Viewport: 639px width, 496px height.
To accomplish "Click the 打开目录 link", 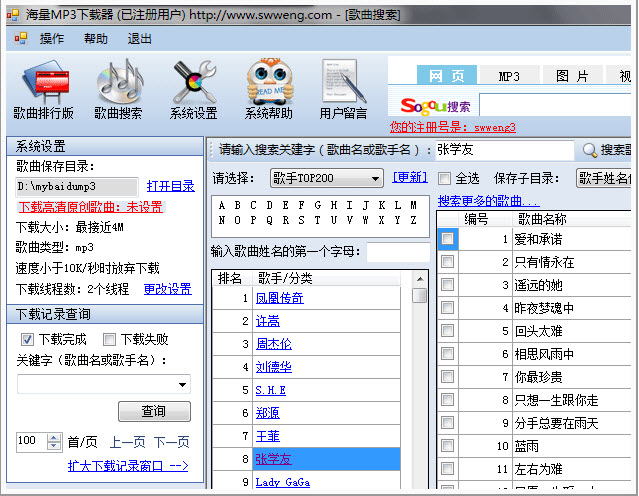I will click(x=170, y=186).
